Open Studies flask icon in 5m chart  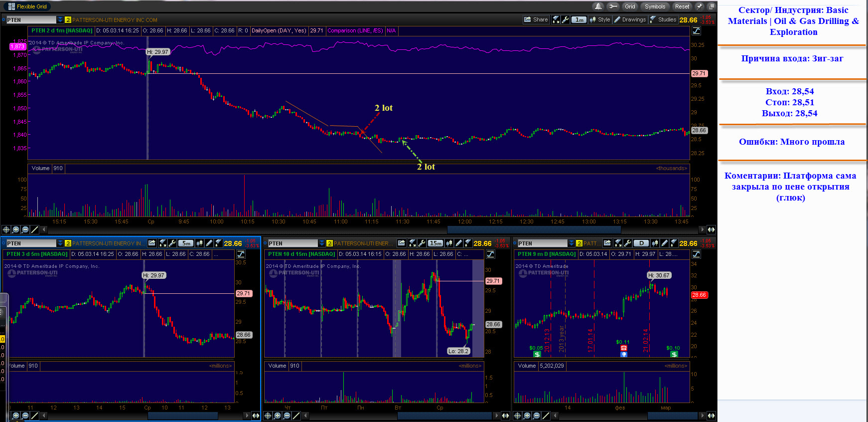point(219,243)
